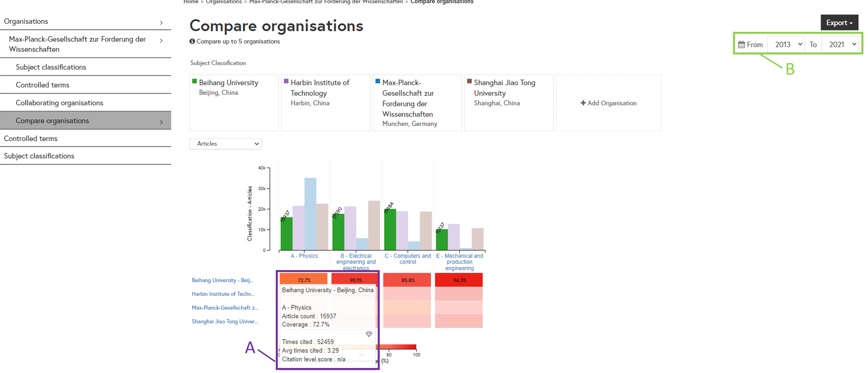Click the 85.8% coverage heatmap cell

pyautogui.click(x=407, y=280)
